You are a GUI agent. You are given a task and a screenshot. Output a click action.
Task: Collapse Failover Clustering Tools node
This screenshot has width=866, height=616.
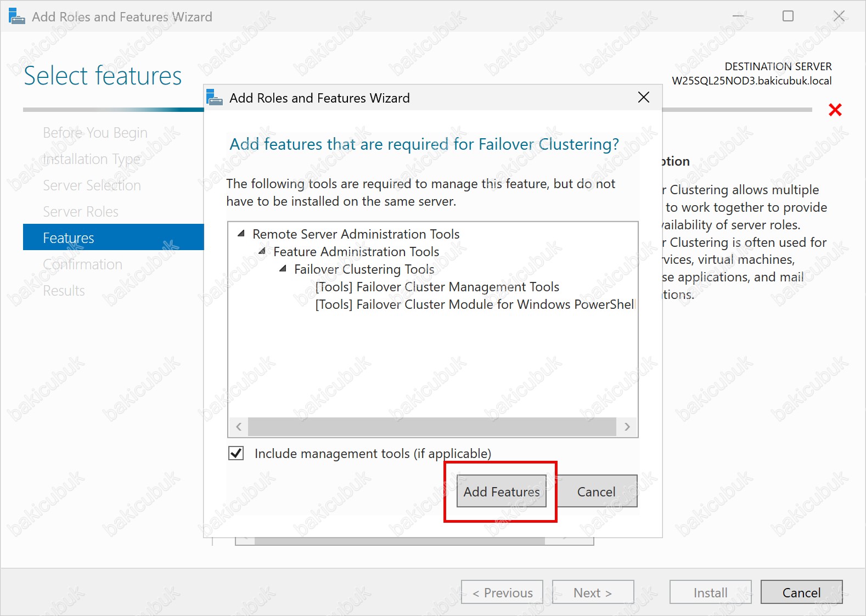pos(283,269)
